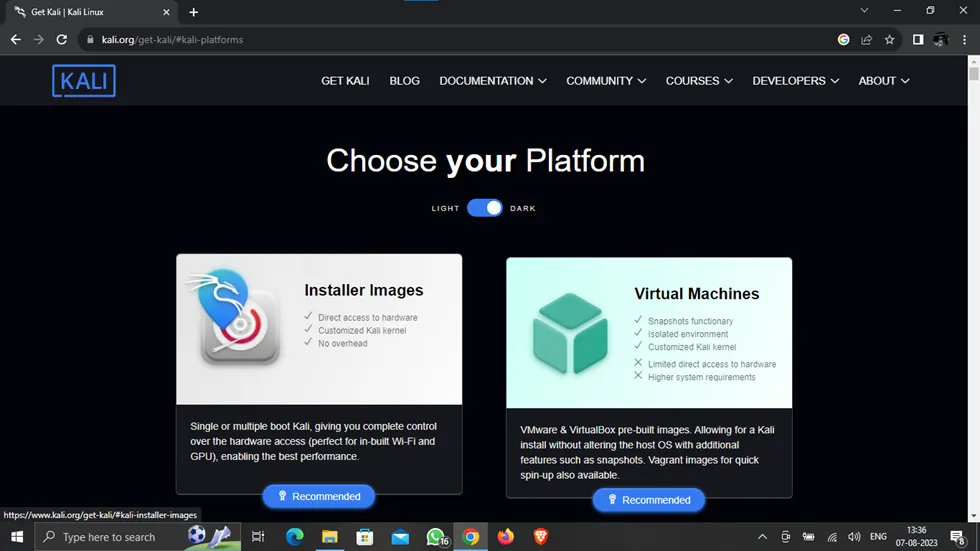The image size is (980, 551).
Task: Open the Chrome profile avatar
Action: point(941,39)
